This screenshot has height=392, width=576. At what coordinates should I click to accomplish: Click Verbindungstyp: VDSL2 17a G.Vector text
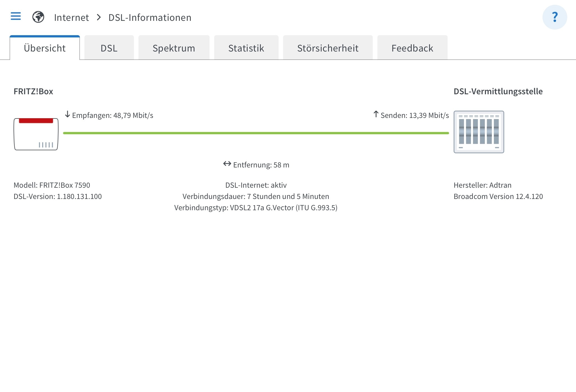coord(256,208)
